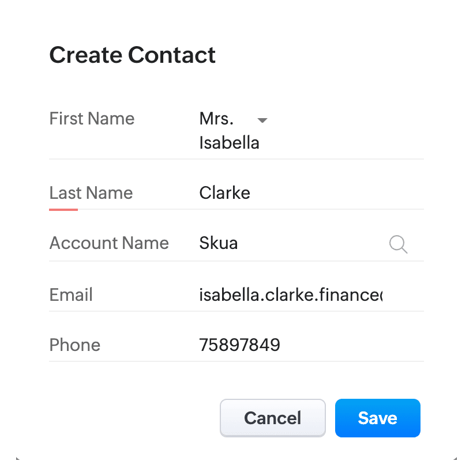Click the First Name field containing Isabella
The image size is (473, 476).
point(230,143)
